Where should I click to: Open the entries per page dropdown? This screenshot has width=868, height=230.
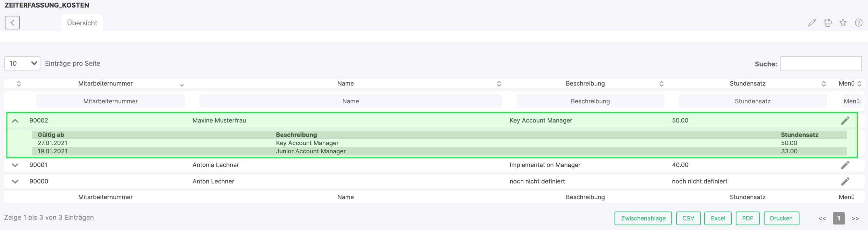coord(22,63)
